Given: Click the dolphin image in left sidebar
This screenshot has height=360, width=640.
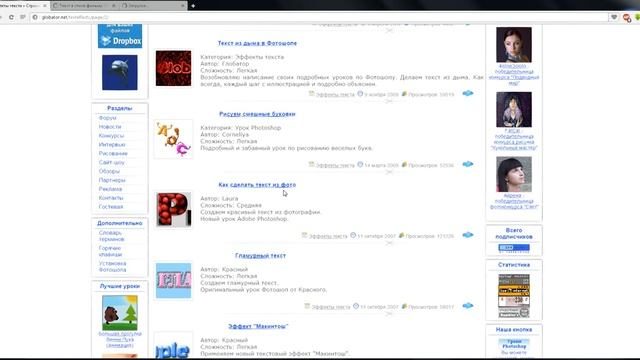Looking at the screenshot, I should coord(120,72).
